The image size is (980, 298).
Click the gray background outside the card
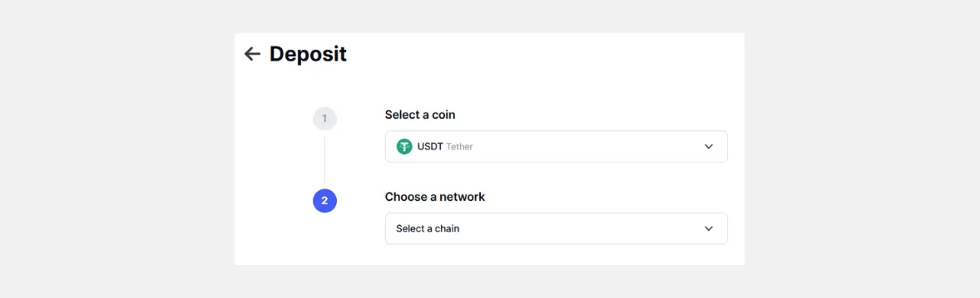point(115,153)
